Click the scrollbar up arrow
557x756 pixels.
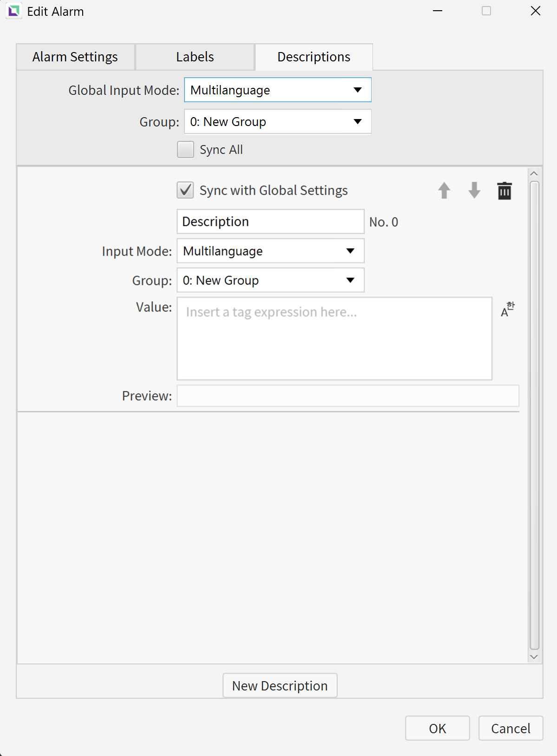[x=534, y=173]
